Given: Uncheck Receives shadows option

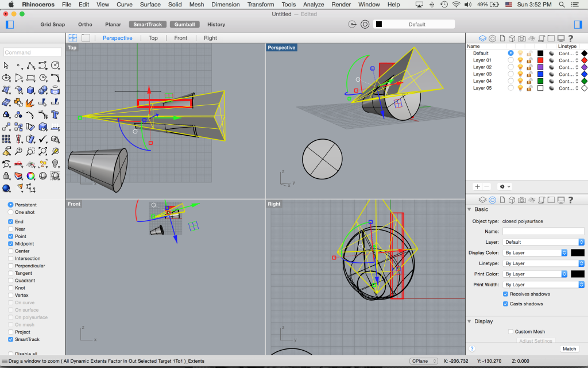Looking at the screenshot, I should (x=505, y=294).
